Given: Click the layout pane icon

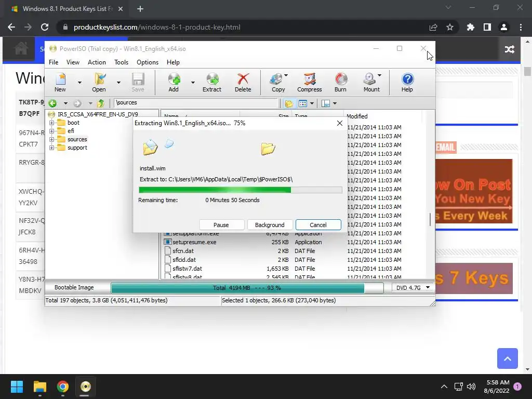Looking at the screenshot, I should (x=326, y=103).
